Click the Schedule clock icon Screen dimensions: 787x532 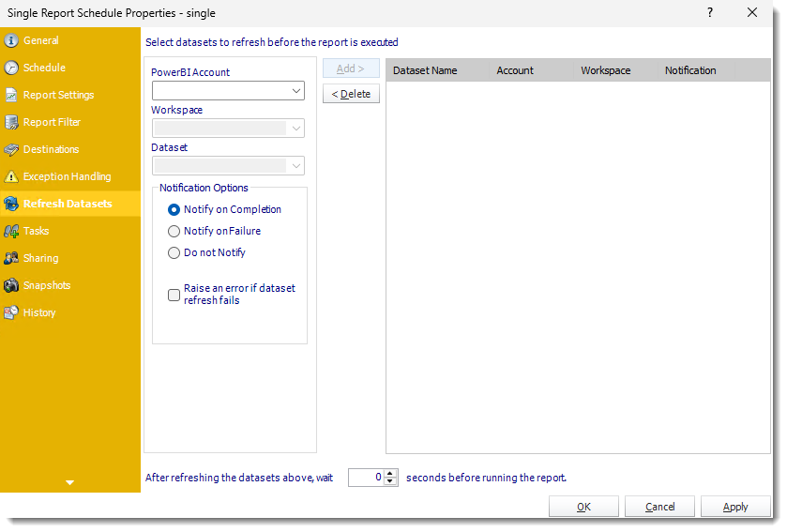pyautogui.click(x=11, y=68)
